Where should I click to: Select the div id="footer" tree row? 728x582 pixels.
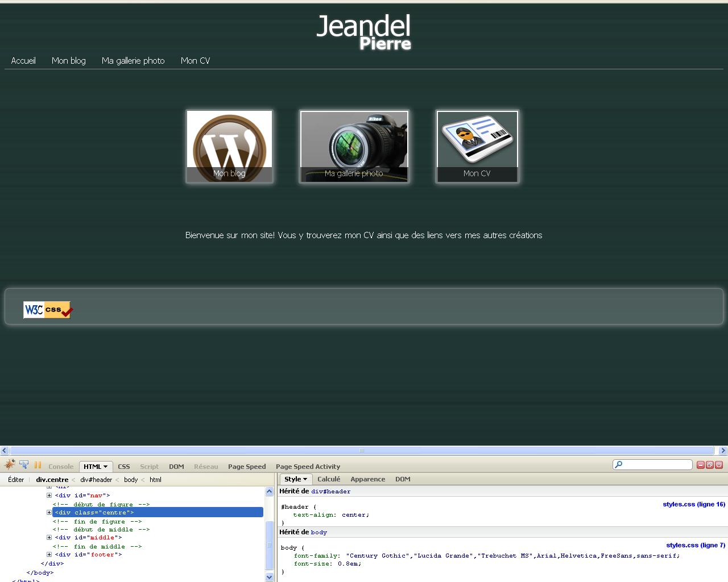tap(88, 554)
